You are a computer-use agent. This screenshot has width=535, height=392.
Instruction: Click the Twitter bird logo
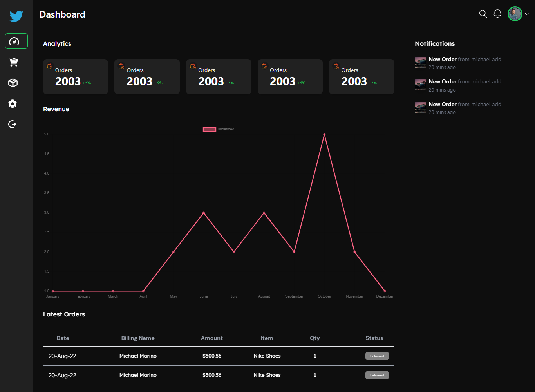pyautogui.click(x=16, y=16)
